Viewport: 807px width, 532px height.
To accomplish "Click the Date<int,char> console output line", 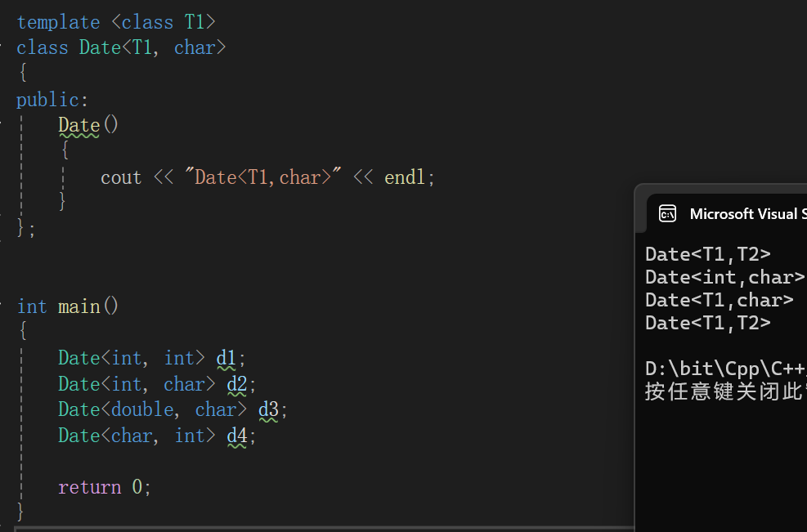I will pyautogui.click(x=724, y=277).
